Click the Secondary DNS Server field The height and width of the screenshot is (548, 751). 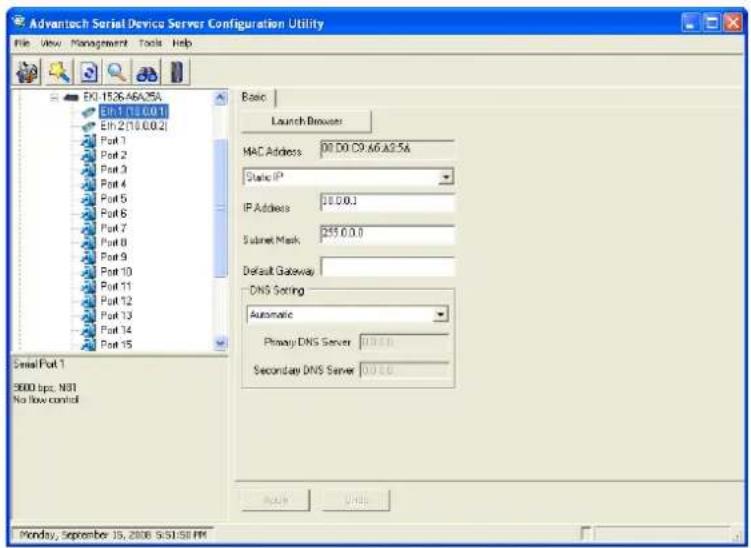pyautogui.click(x=404, y=370)
